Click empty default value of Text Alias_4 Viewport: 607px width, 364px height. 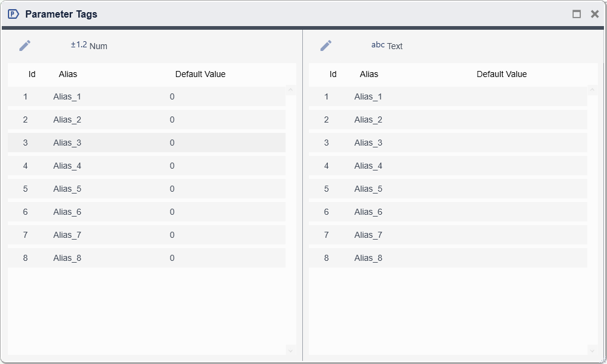click(x=501, y=166)
